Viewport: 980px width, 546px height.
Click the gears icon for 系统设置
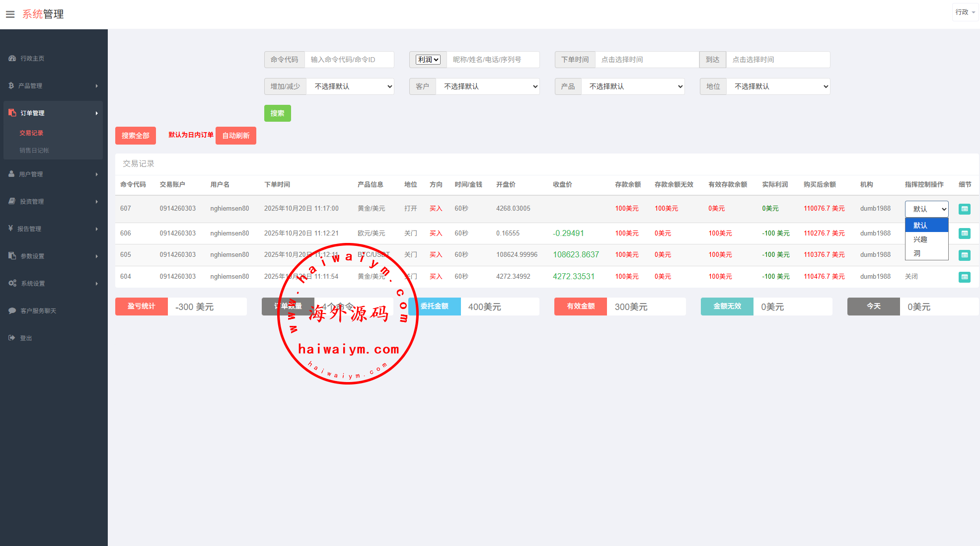[x=12, y=283]
